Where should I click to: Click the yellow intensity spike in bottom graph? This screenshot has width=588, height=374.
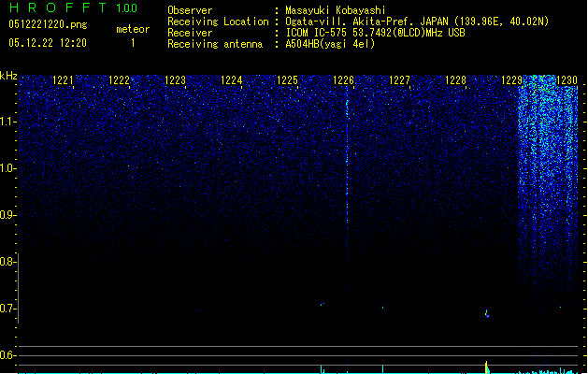click(487, 367)
